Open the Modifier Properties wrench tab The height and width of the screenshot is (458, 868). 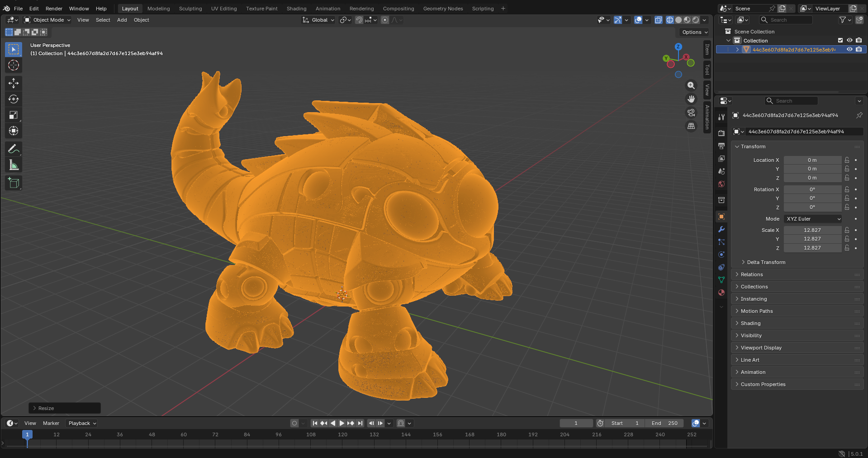pyautogui.click(x=721, y=230)
